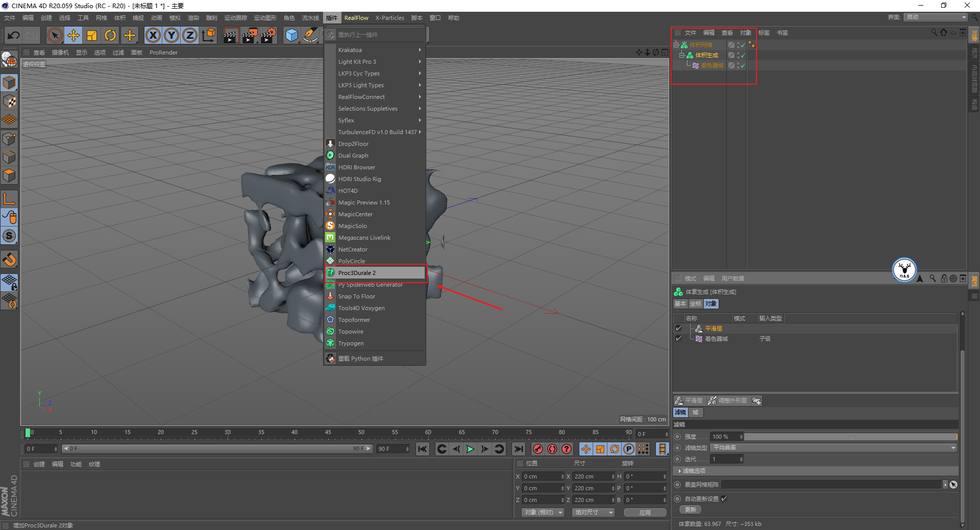Click 体积网格 visibility dots

(738, 45)
